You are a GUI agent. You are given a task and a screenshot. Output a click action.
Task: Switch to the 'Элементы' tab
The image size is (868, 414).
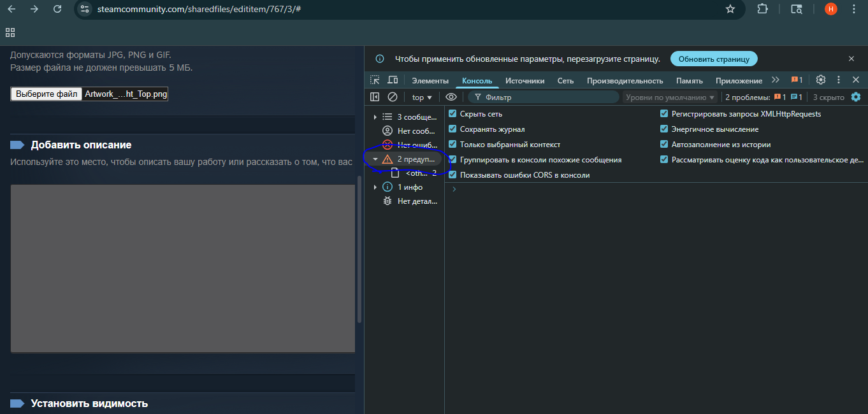[430, 81]
